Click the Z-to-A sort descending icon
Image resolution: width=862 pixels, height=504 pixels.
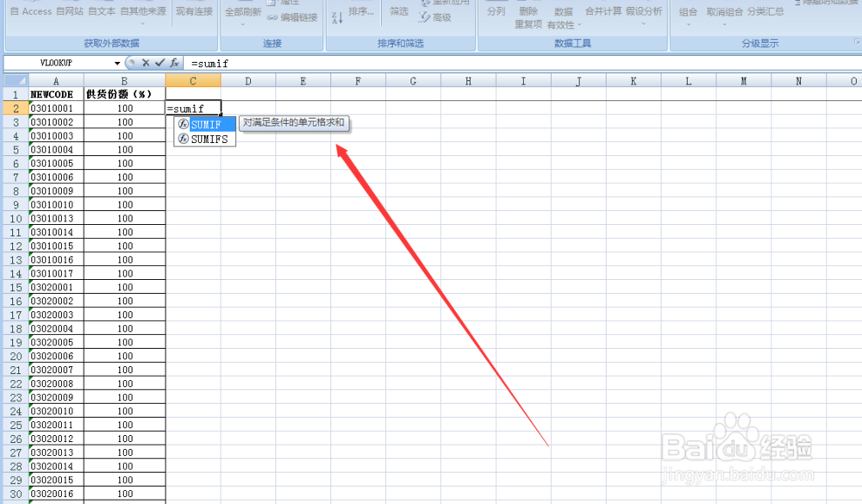(x=337, y=18)
